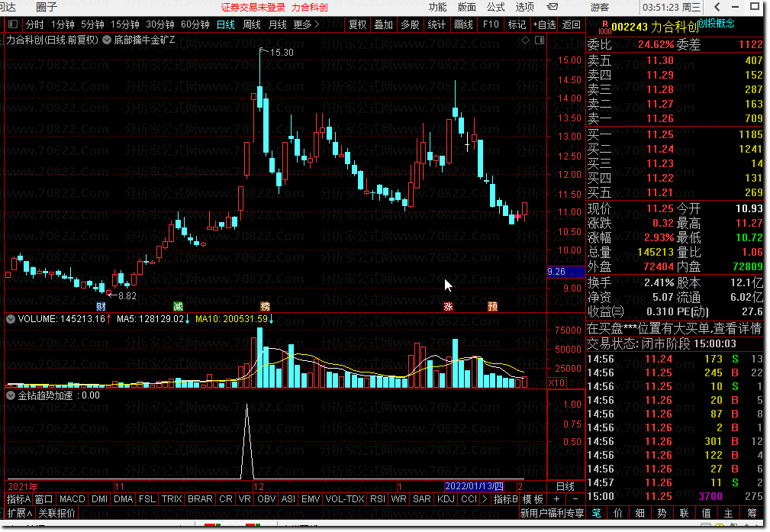Screen dimensions: 770x532
Task: Open the 版面 menu
Action: pos(466,7)
